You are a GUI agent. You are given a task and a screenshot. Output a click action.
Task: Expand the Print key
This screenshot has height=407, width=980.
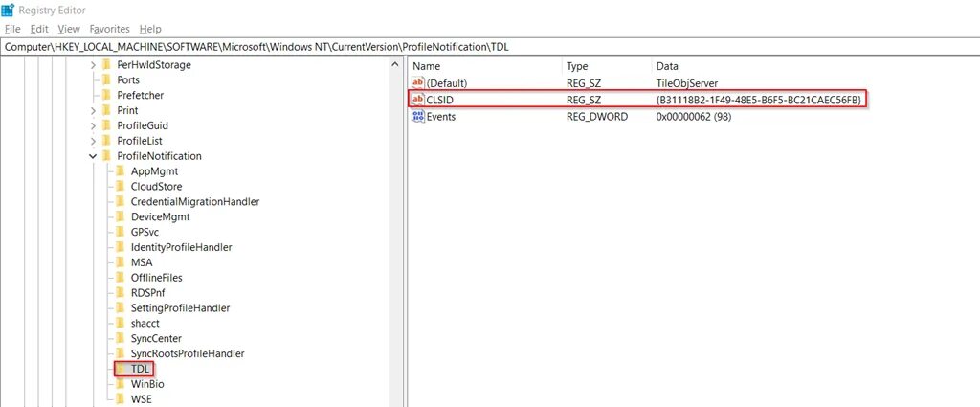coord(93,111)
